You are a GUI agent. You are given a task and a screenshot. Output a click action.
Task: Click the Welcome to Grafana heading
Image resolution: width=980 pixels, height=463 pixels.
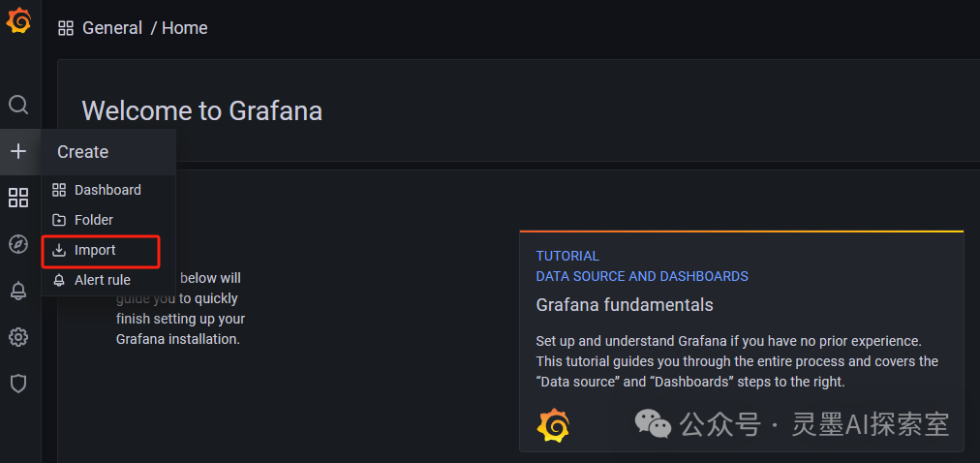click(201, 110)
